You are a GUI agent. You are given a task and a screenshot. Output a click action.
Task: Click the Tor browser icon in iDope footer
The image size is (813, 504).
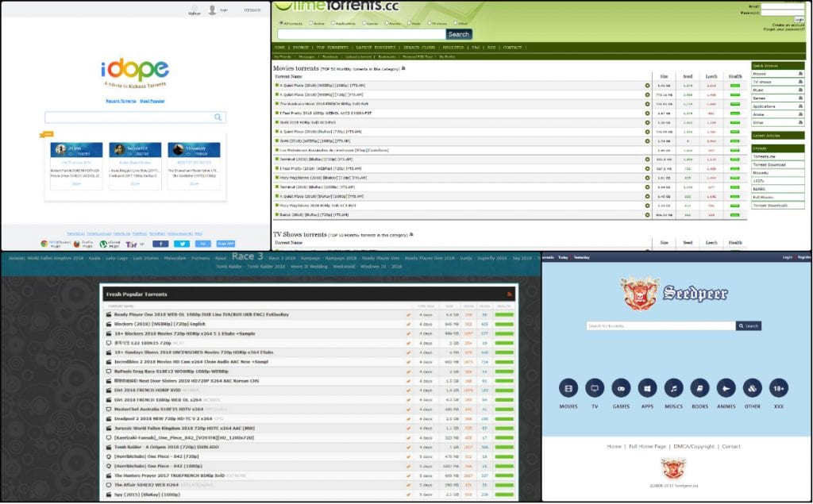pyautogui.click(x=132, y=243)
